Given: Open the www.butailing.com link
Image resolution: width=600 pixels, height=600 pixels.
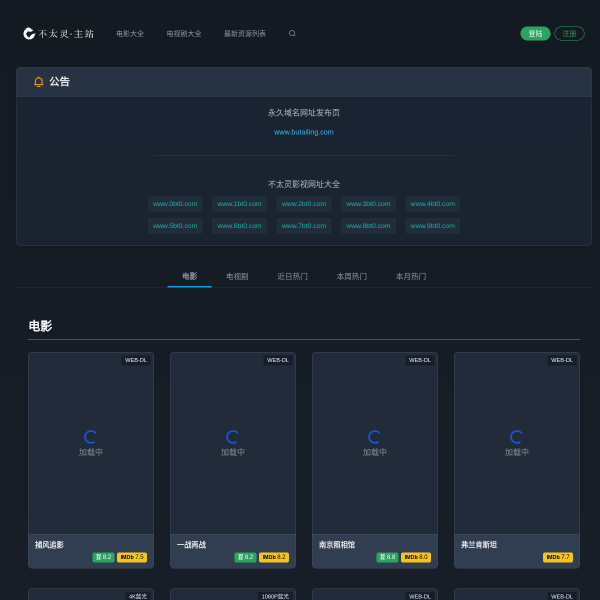Looking at the screenshot, I should pos(304,131).
